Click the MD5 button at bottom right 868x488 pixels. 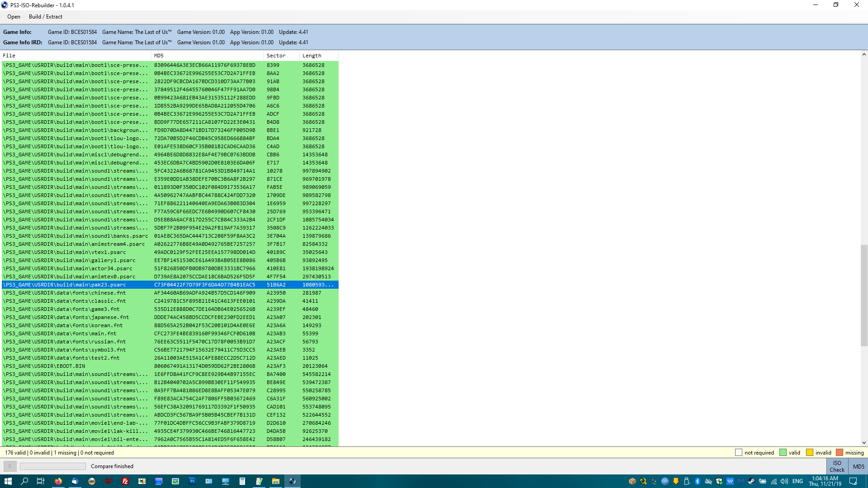coord(858,466)
